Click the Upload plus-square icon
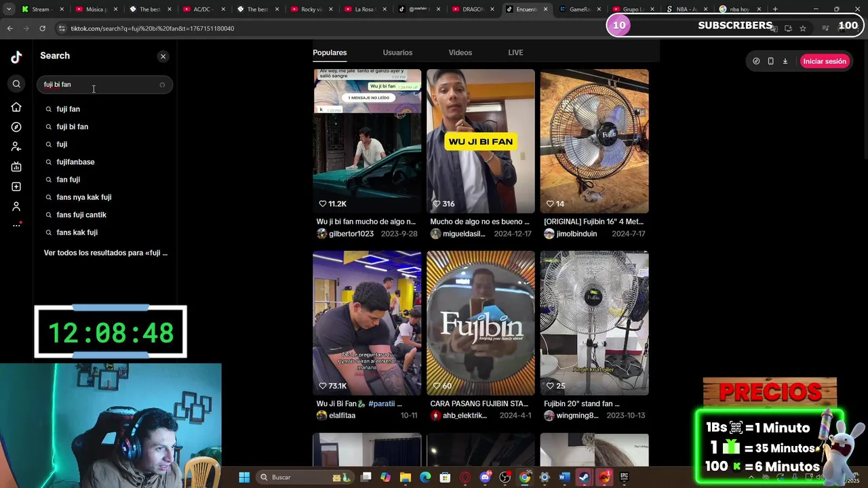Image resolution: width=868 pixels, height=488 pixels. [x=16, y=186]
